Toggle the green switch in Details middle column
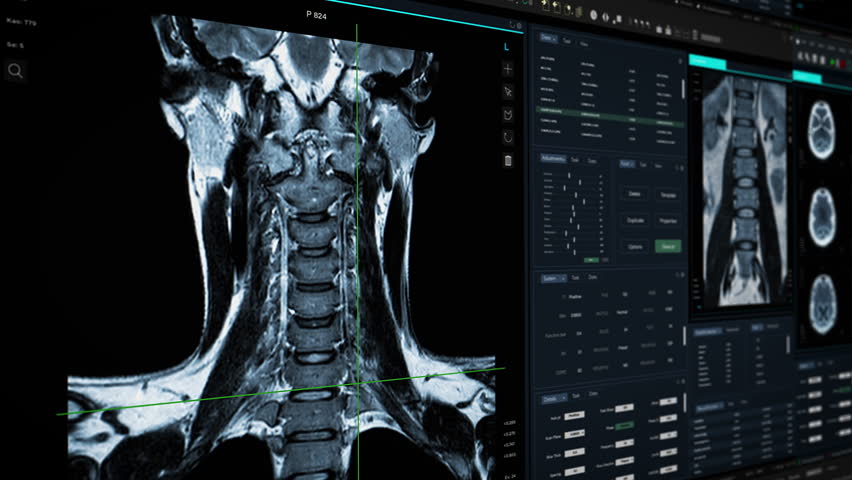The width and height of the screenshot is (852, 480). [x=624, y=426]
